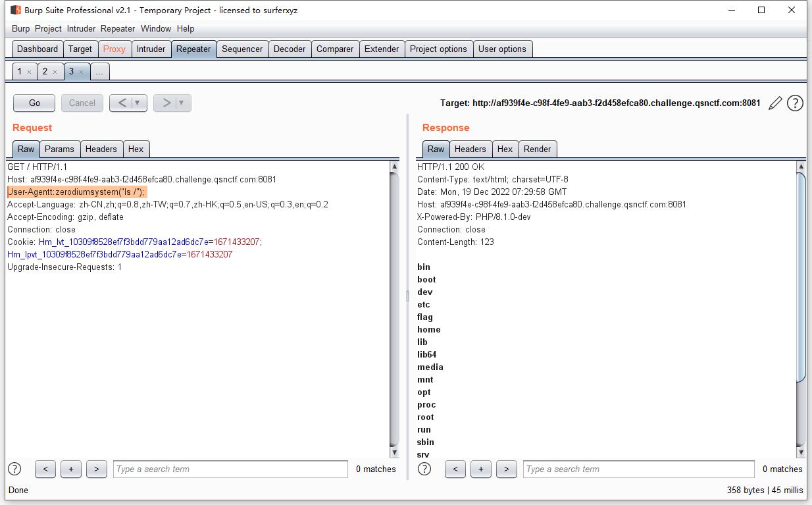Viewport: 812px width, 505px height.
Task: Show the response Hex view
Action: coord(505,149)
